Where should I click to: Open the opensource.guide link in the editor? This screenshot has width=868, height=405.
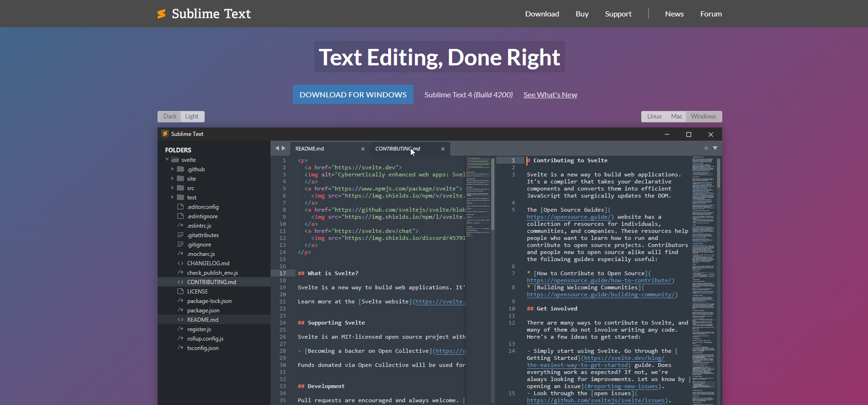[x=570, y=217]
